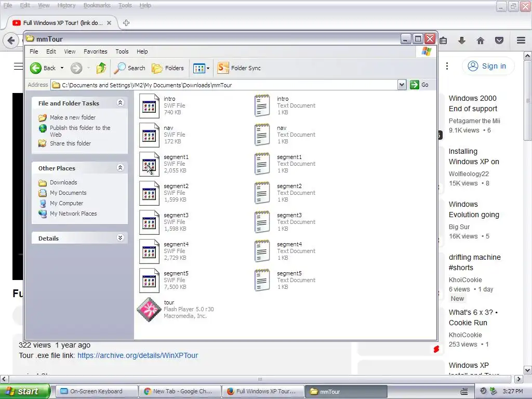Click the Go button next to address

[x=419, y=85]
